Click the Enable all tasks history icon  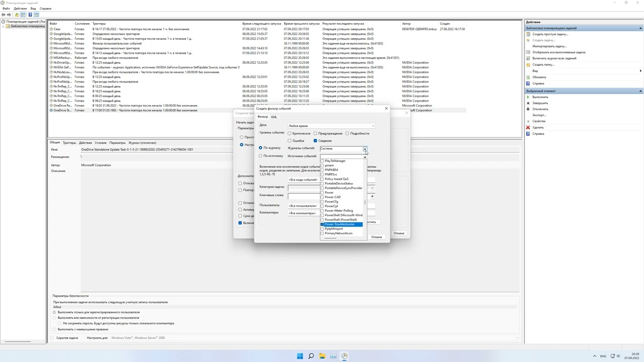[x=528, y=58]
